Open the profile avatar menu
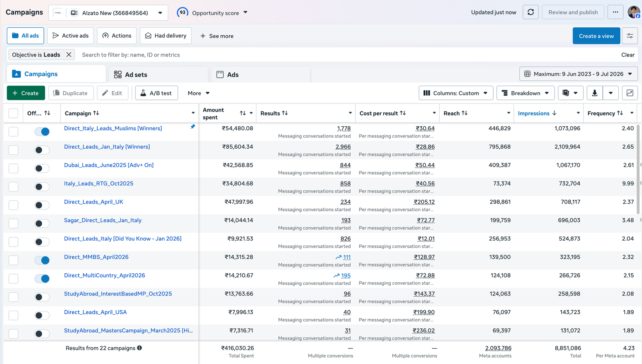This screenshot has width=642, height=364. point(634,12)
